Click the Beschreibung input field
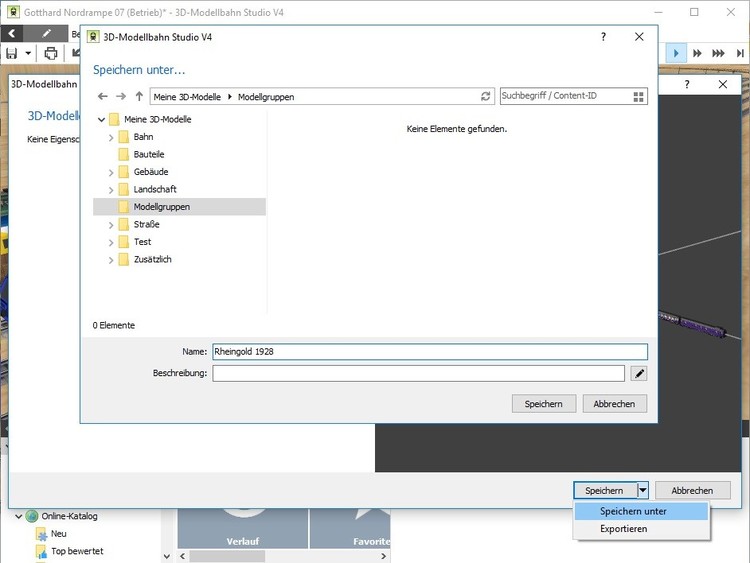750x563 pixels. point(419,374)
